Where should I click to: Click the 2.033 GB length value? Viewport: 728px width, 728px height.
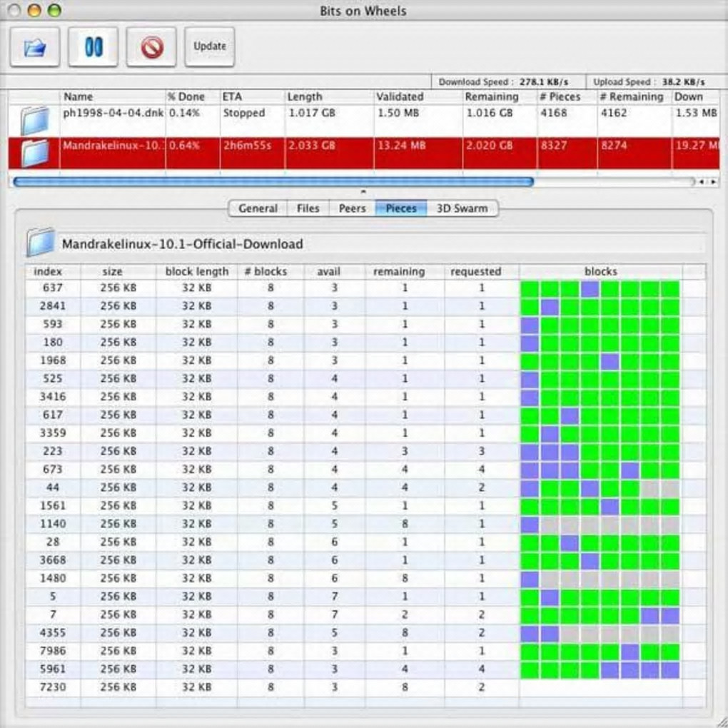[x=311, y=146]
